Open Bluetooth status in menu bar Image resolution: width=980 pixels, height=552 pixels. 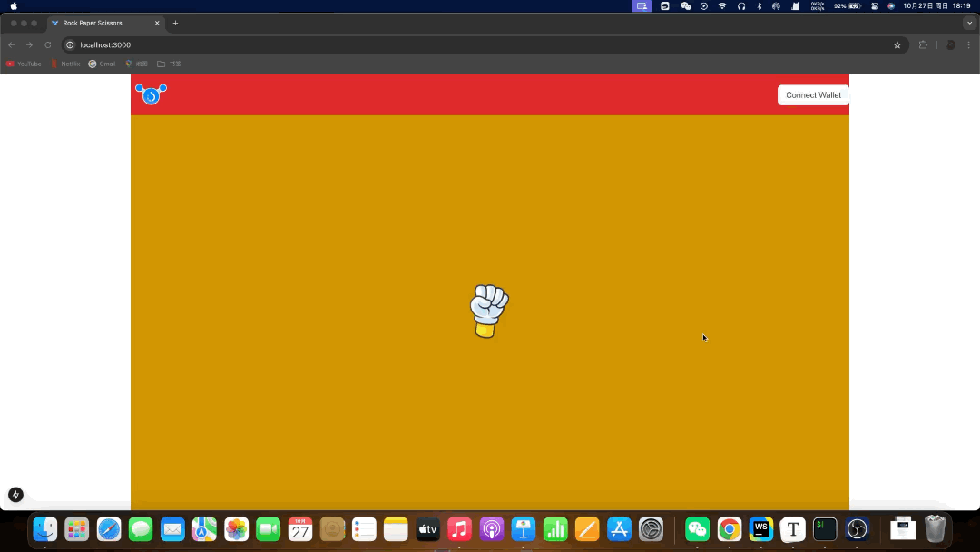[759, 6]
